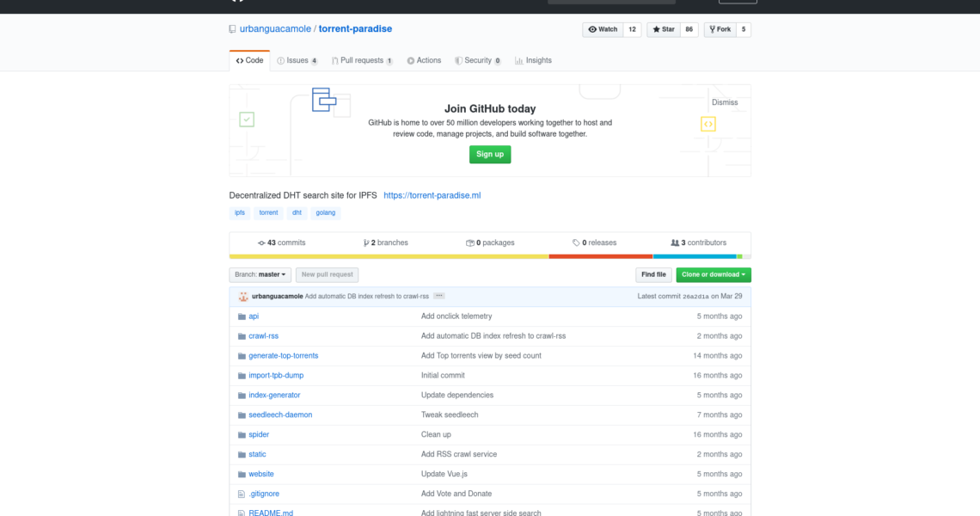Viewport: 980px width, 516px height.
Task: Star the torrent-paradise repository
Action: pos(662,29)
